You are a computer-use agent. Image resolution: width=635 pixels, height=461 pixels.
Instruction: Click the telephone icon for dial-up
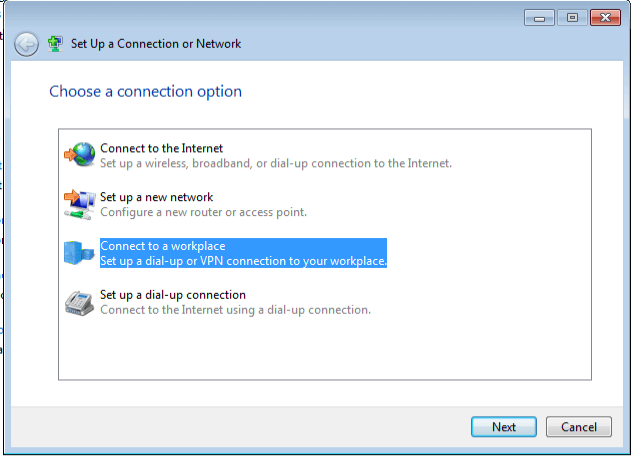pos(79,302)
